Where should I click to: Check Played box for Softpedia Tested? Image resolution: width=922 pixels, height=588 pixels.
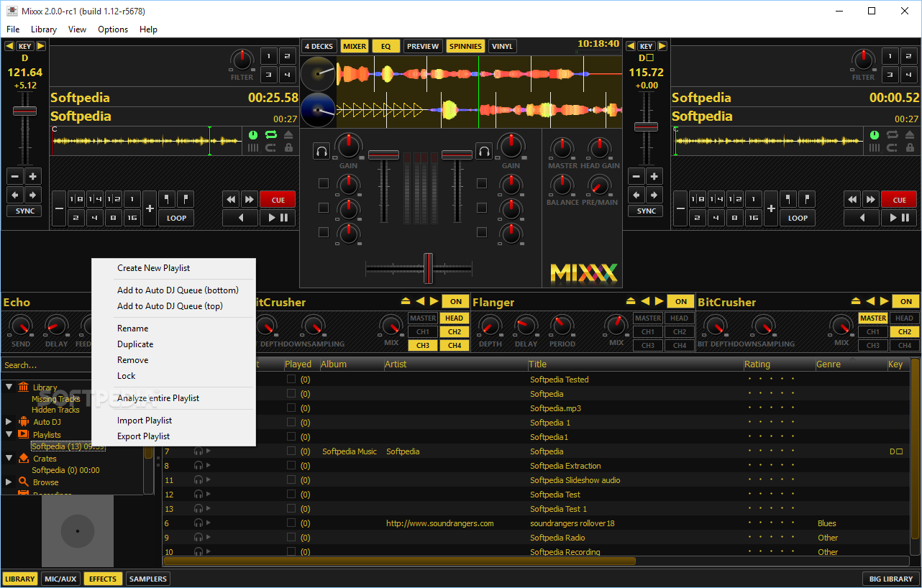[x=291, y=380]
